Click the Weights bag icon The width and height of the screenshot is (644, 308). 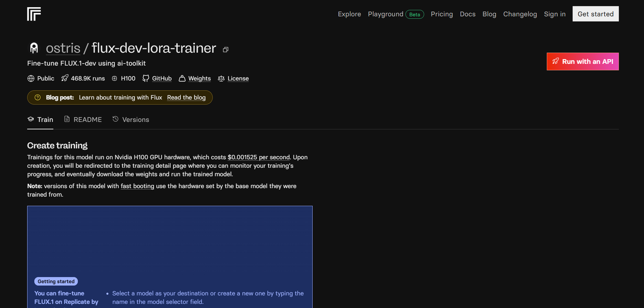182,78
